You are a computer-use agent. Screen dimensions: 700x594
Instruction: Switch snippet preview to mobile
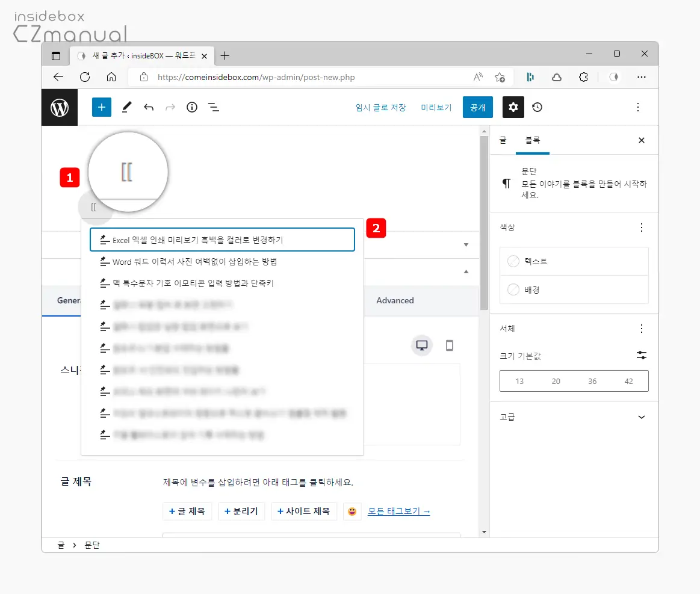(450, 345)
